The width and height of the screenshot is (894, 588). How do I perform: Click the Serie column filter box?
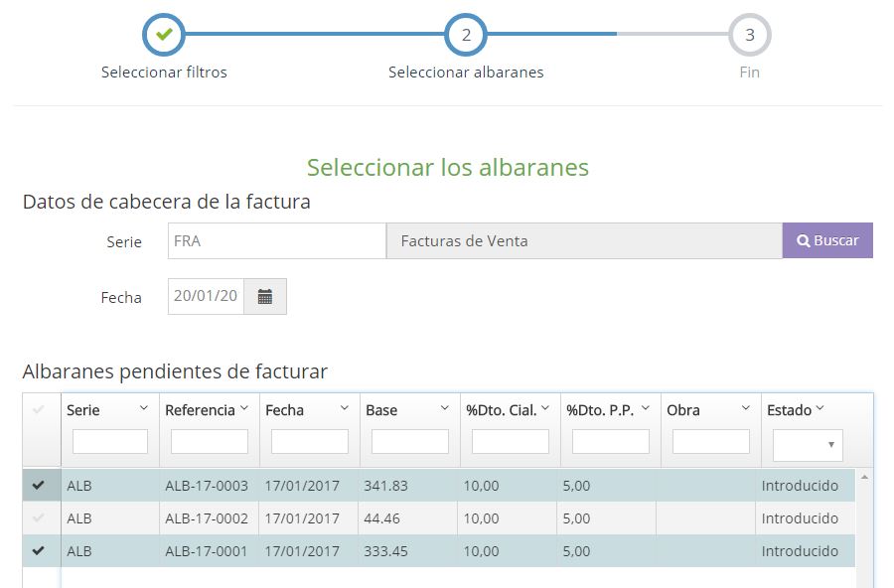(x=110, y=442)
